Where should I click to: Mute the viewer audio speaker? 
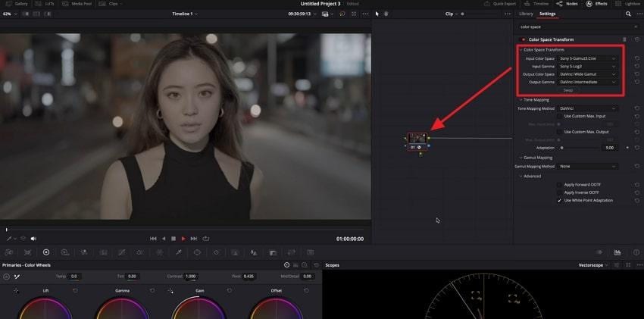[33, 239]
